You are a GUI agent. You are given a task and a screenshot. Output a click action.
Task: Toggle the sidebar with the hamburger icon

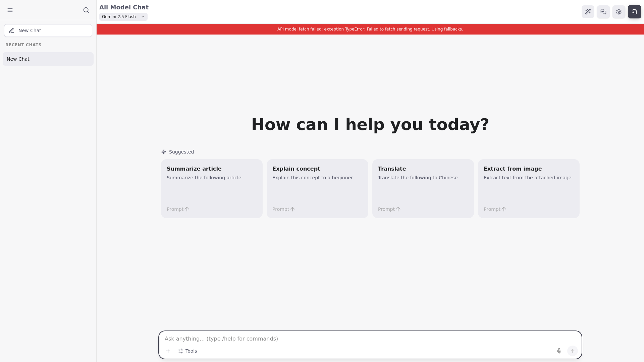tap(10, 10)
